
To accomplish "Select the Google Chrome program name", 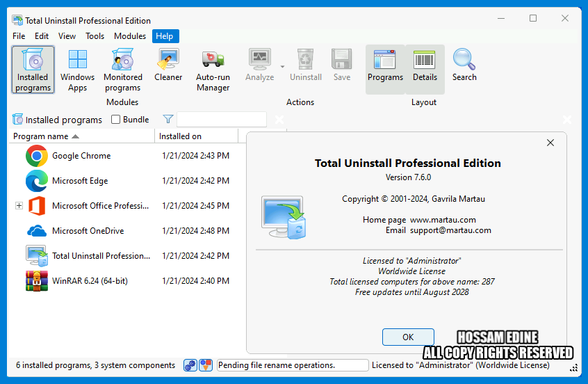I will click(x=81, y=155).
